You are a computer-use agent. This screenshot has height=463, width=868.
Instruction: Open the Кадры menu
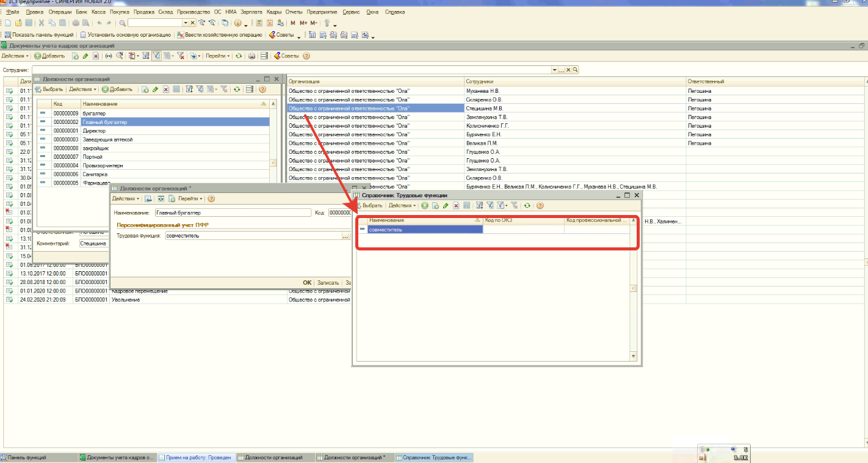[275, 12]
